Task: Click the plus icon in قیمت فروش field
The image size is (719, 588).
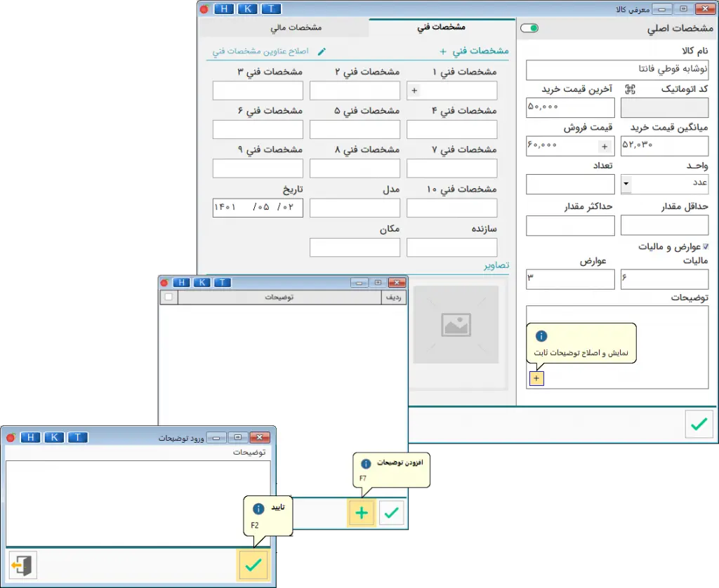Action: [x=604, y=146]
